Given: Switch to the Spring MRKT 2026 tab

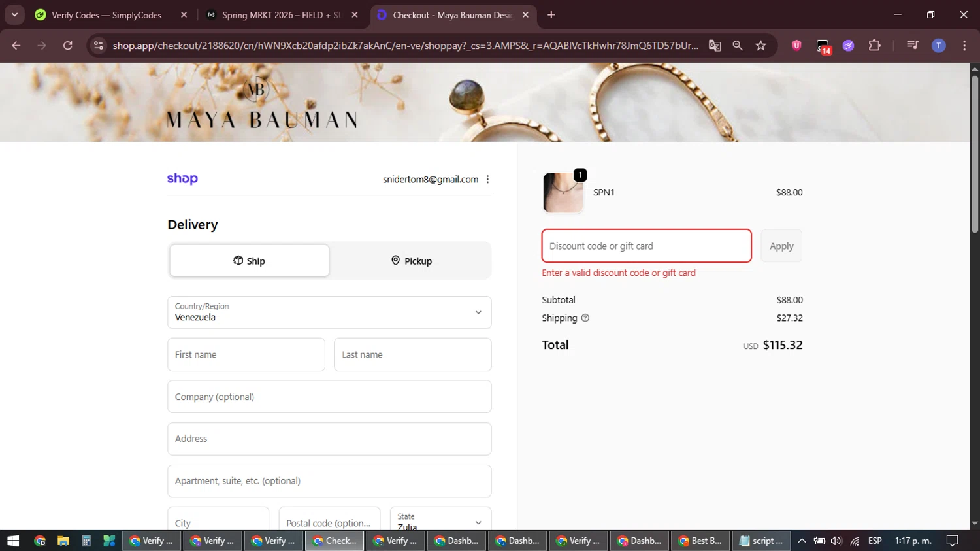Looking at the screenshot, I should click(281, 15).
